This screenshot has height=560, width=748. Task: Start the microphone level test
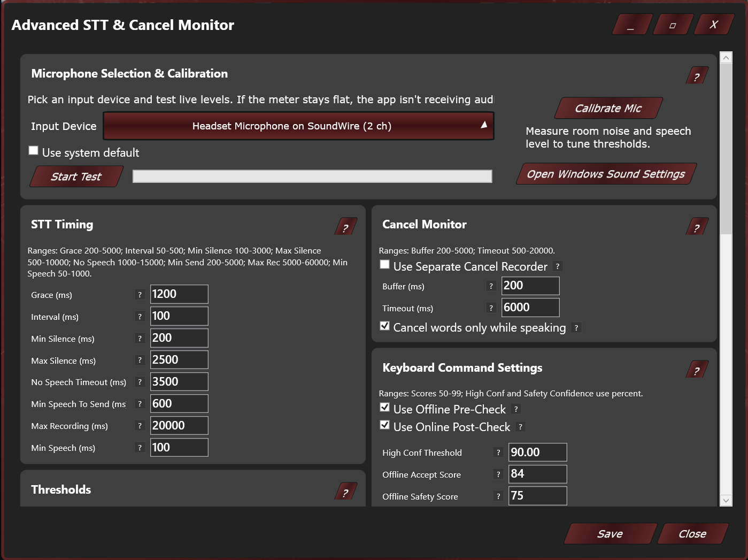[x=76, y=177]
